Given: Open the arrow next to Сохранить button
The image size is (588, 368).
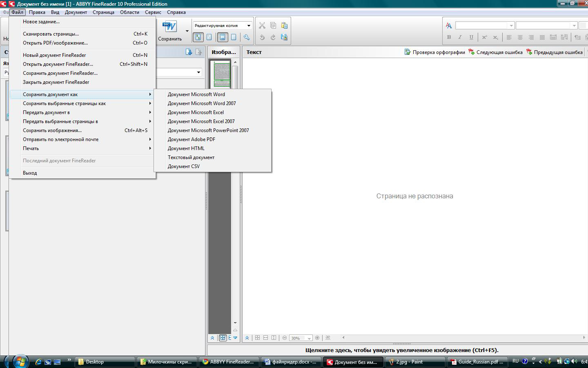Looking at the screenshot, I should pos(187,31).
